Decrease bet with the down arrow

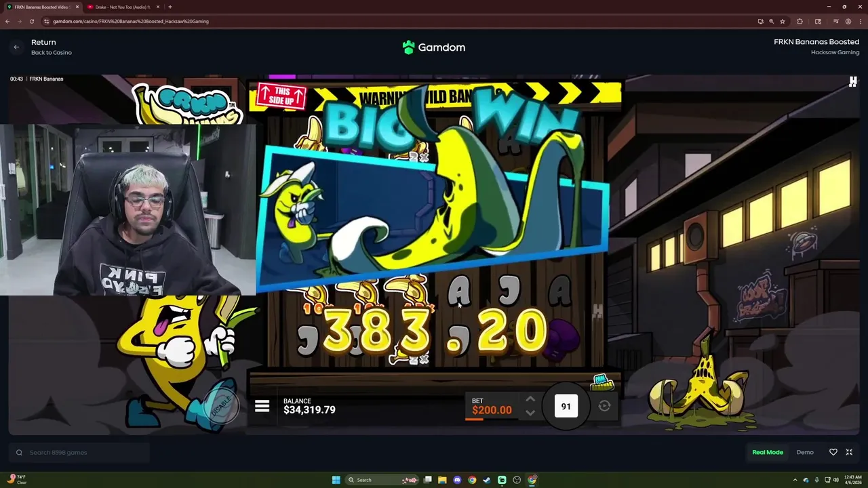(x=530, y=413)
